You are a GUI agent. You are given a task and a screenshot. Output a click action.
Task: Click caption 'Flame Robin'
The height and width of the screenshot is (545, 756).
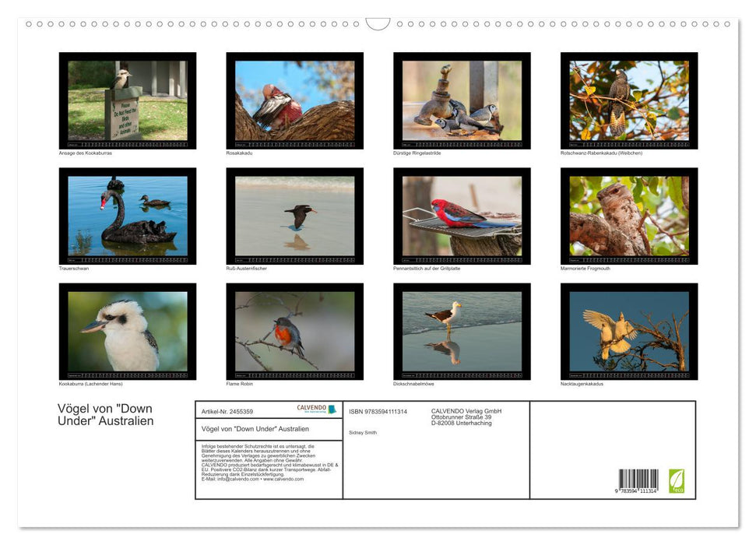[x=240, y=384]
